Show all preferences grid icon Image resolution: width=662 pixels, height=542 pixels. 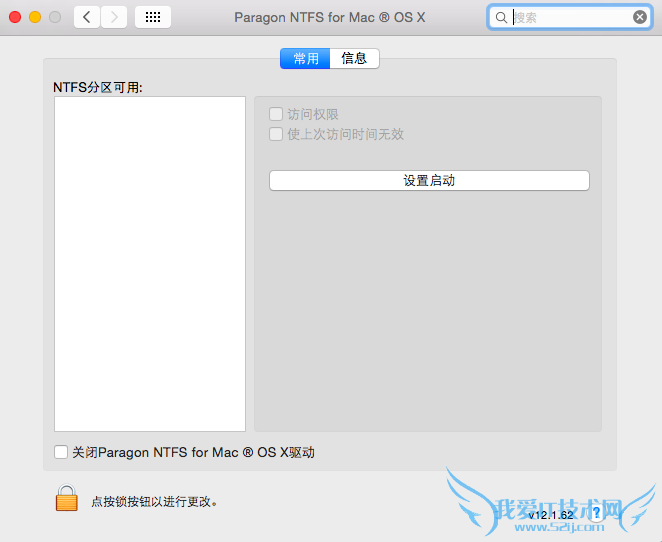[153, 17]
